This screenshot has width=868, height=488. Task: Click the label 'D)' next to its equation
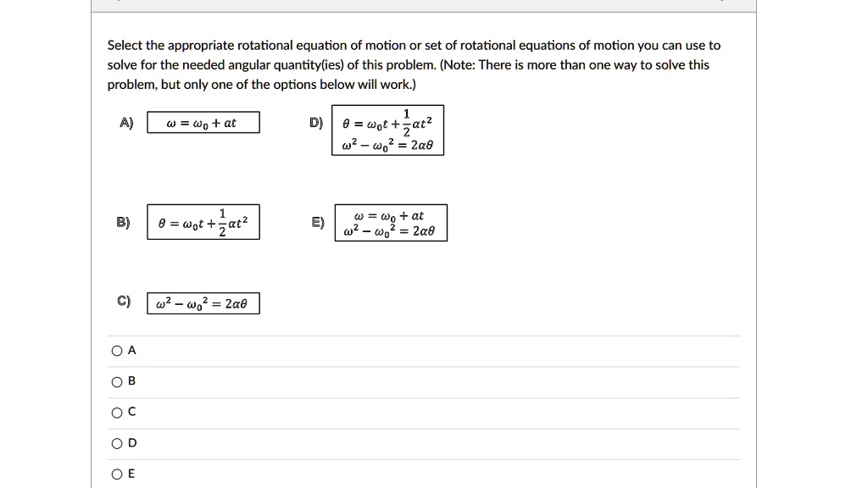315,122
